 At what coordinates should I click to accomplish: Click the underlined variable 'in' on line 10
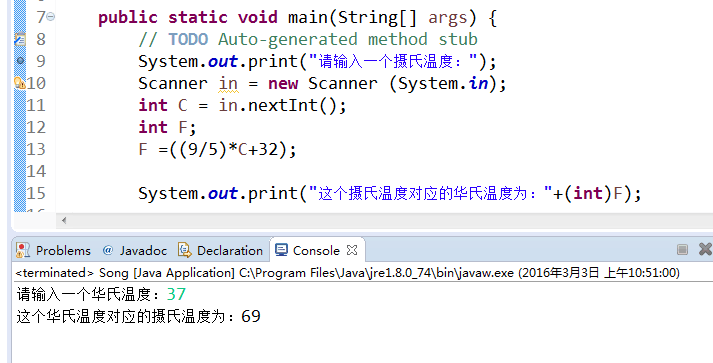coord(228,83)
